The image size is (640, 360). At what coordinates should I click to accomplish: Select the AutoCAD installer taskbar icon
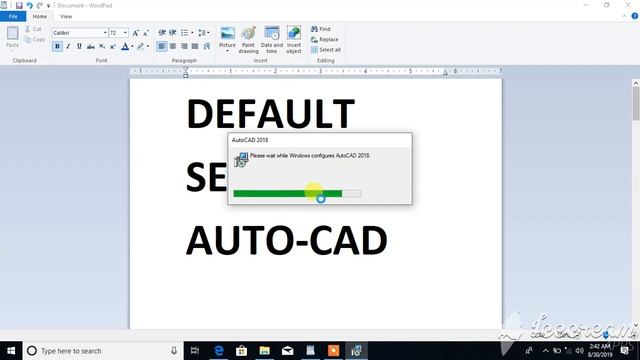point(356,351)
